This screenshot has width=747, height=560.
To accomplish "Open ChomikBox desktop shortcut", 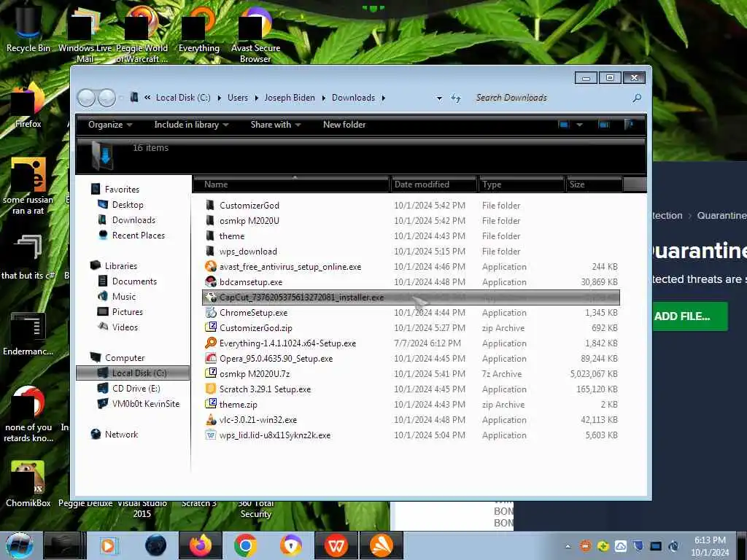I will (x=28, y=484).
